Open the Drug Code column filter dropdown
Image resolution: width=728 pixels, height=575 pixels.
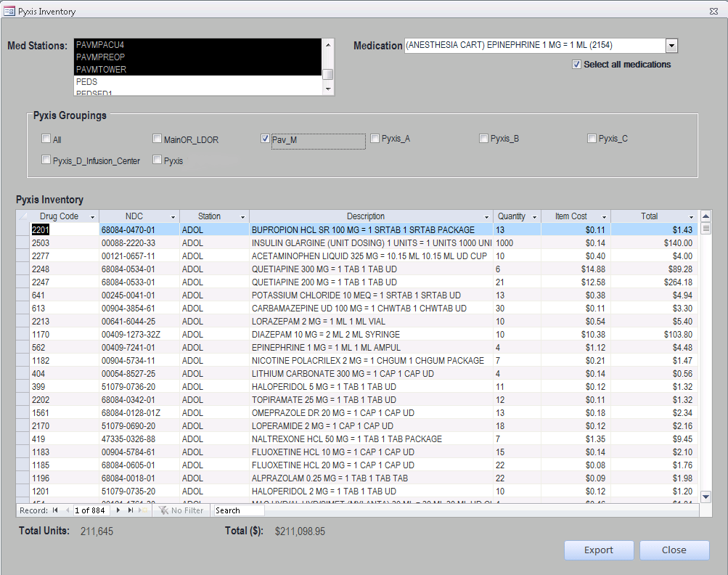pyautogui.click(x=92, y=217)
